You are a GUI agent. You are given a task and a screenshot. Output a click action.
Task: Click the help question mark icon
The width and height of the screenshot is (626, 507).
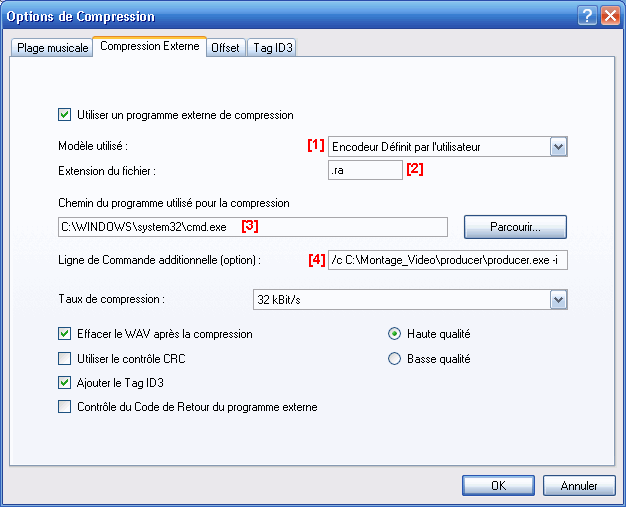(587, 16)
